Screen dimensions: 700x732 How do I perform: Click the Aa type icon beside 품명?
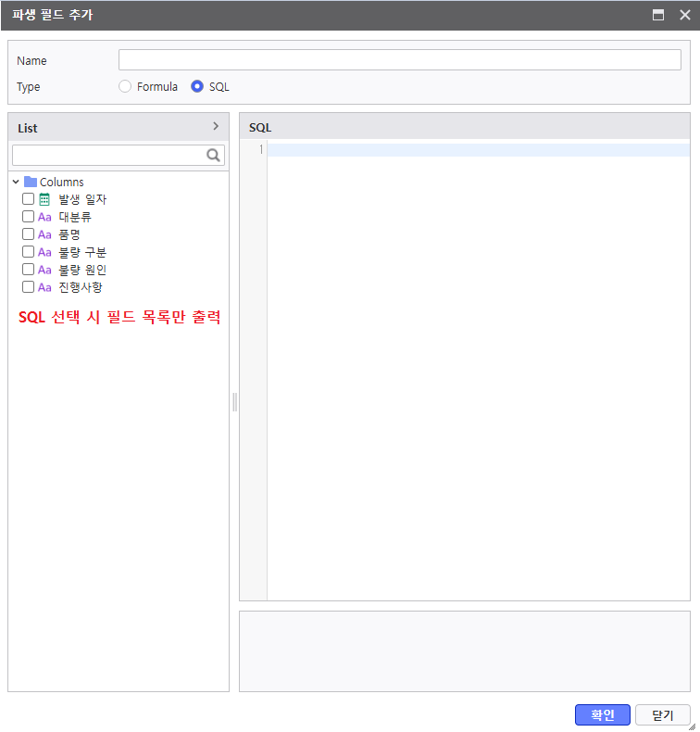(x=44, y=234)
